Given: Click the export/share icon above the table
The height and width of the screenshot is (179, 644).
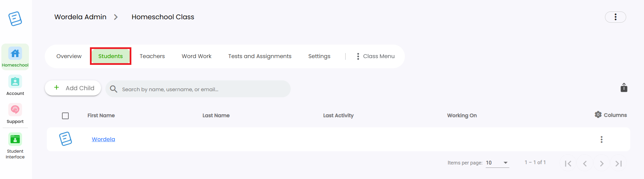Looking at the screenshot, I should (x=624, y=88).
